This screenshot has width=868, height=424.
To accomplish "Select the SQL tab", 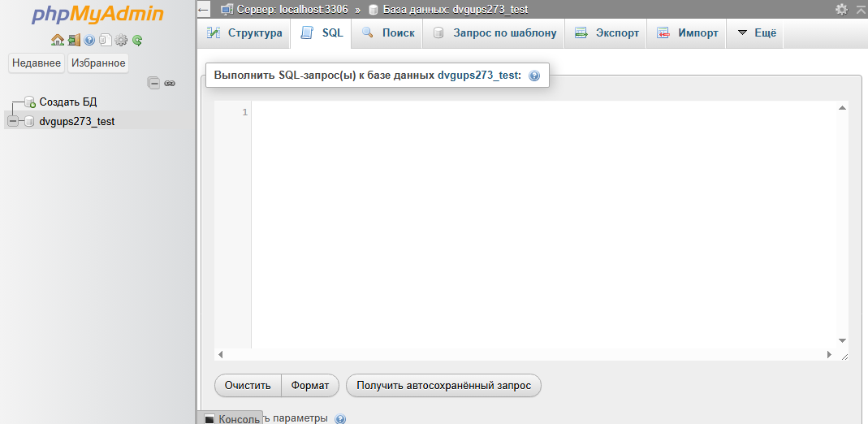I will pyautogui.click(x=322, y=32).
